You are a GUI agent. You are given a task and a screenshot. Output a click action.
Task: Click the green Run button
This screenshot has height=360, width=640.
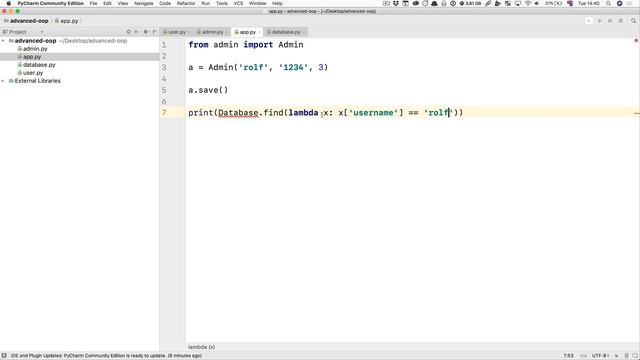tap(600, 21)
